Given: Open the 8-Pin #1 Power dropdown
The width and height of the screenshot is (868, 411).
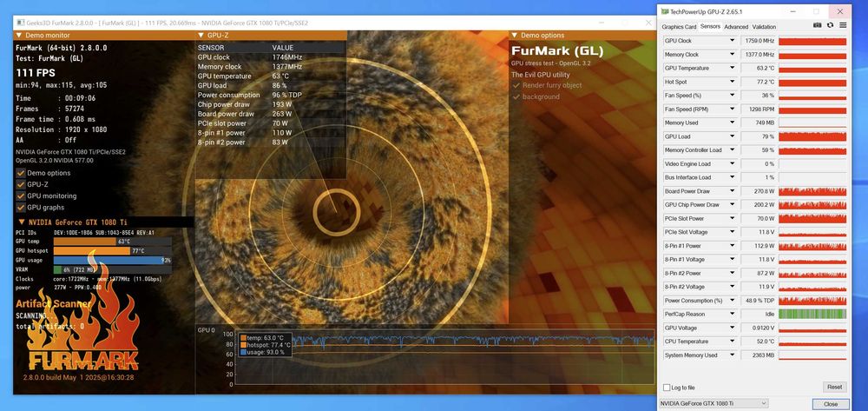Looking at the screenshot, I should pyautogui.click(x=733, y=246).
